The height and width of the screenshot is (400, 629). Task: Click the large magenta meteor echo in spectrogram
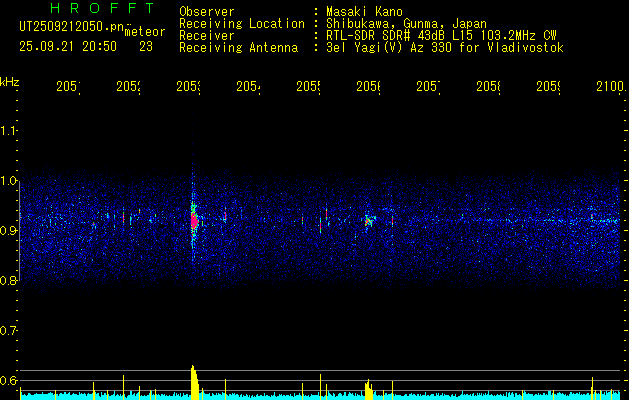[x=194, y=220]
